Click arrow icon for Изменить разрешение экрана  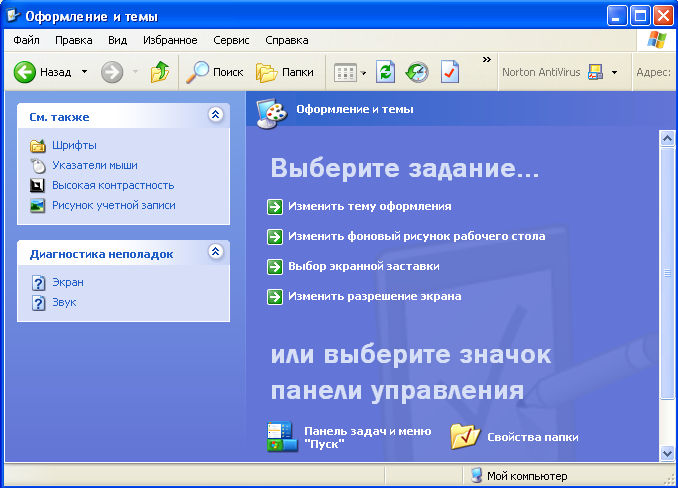pyautogui.click(x=275, y=297)
